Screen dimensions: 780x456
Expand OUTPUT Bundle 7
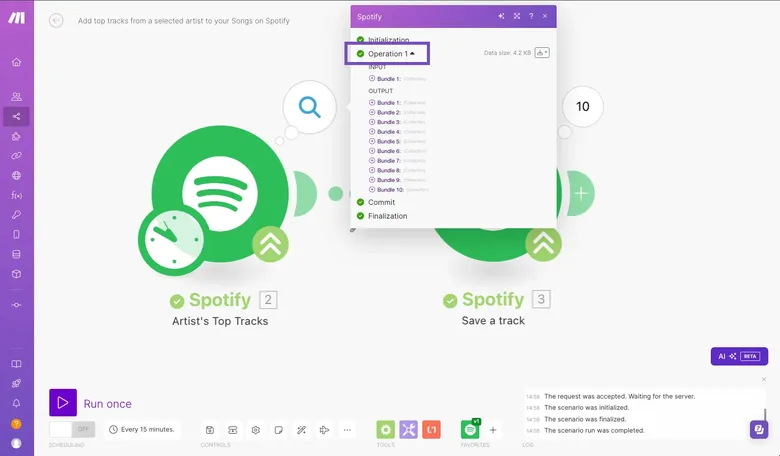click(372, 161)
